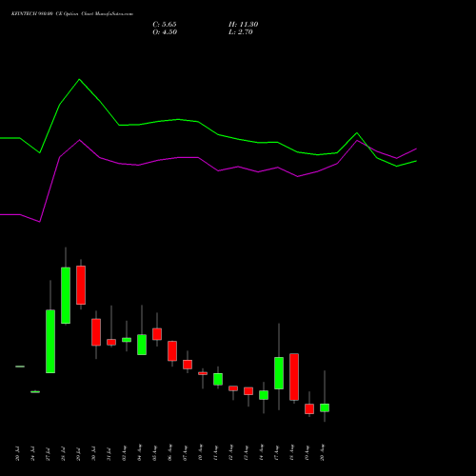Click the purple indicator line's lowest dip

[x=39, y=222]
